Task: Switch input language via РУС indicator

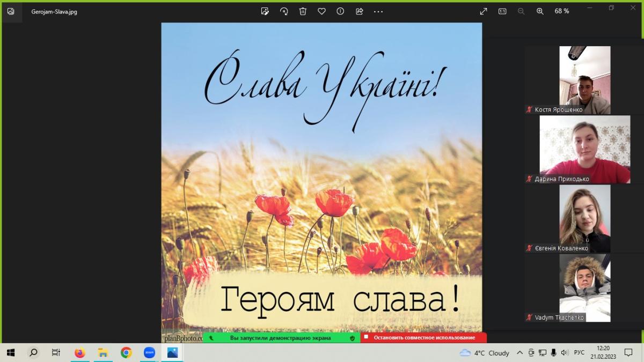Action: 579,353
